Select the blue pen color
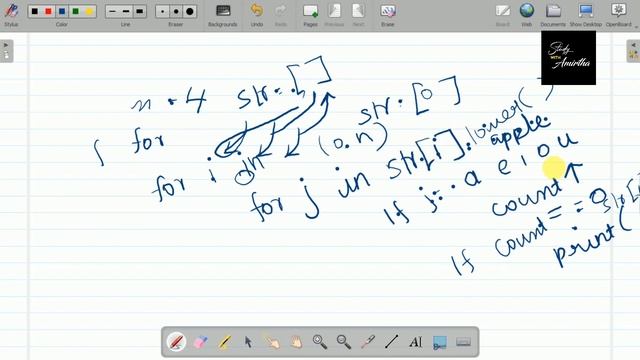Image resolution: width=640 pixels, height=360 pixels. click(62, 11)
